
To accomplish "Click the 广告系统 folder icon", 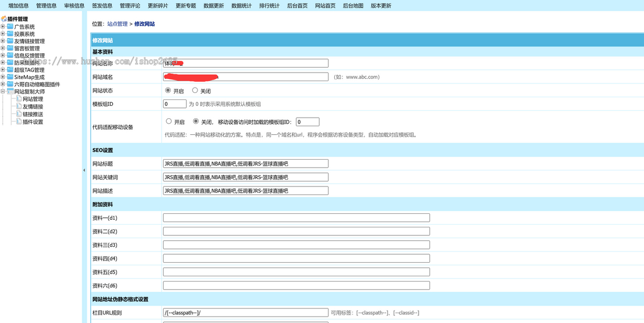I will point(10,26).
